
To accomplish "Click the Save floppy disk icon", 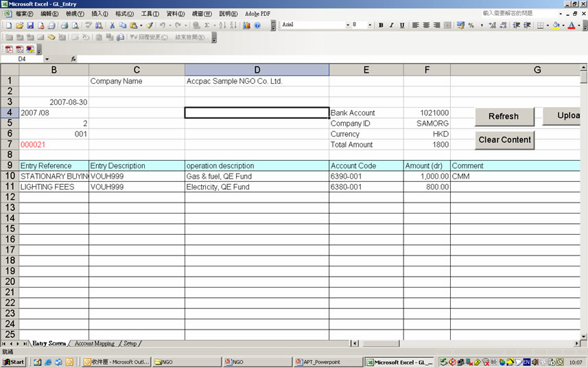I will (x=30, y=25).
